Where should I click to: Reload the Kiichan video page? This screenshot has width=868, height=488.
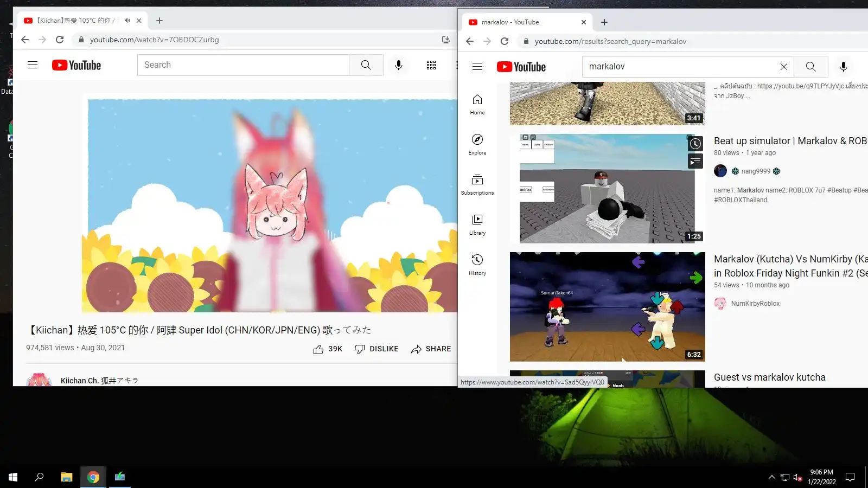tap(60, 40)
